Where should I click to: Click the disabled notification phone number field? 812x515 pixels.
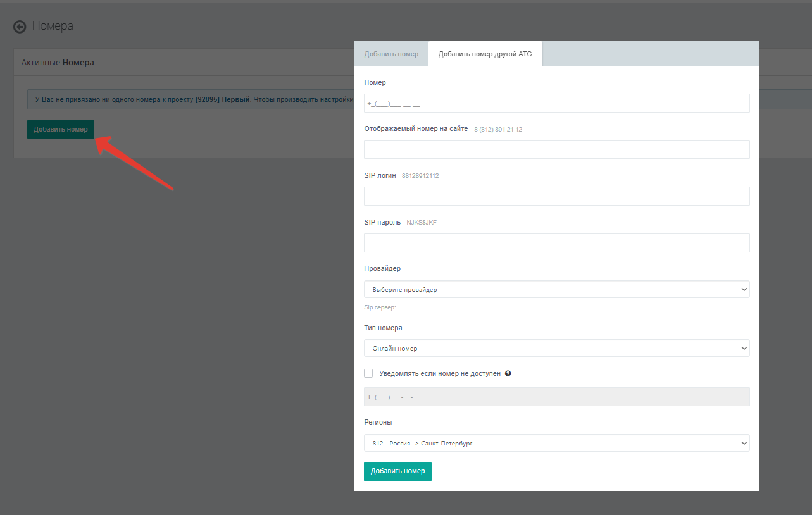pyautogui.click(x=557, y=397)
